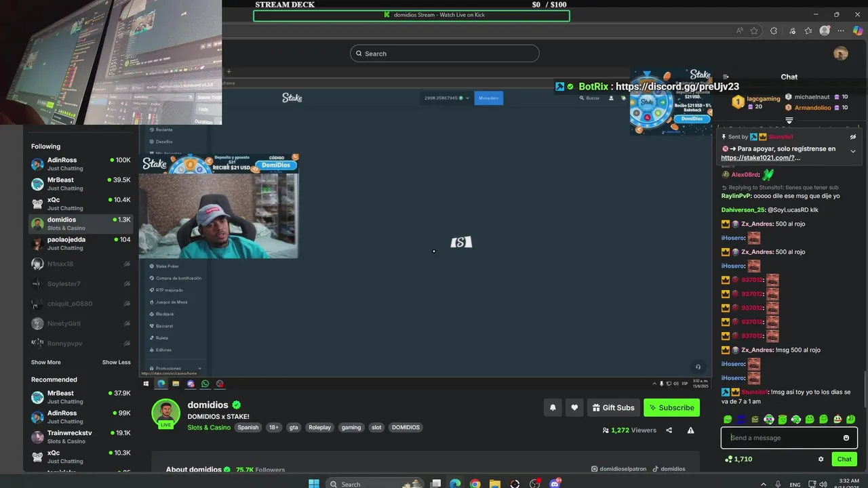Expand the gift leaderboard arrow

(789, 120)
